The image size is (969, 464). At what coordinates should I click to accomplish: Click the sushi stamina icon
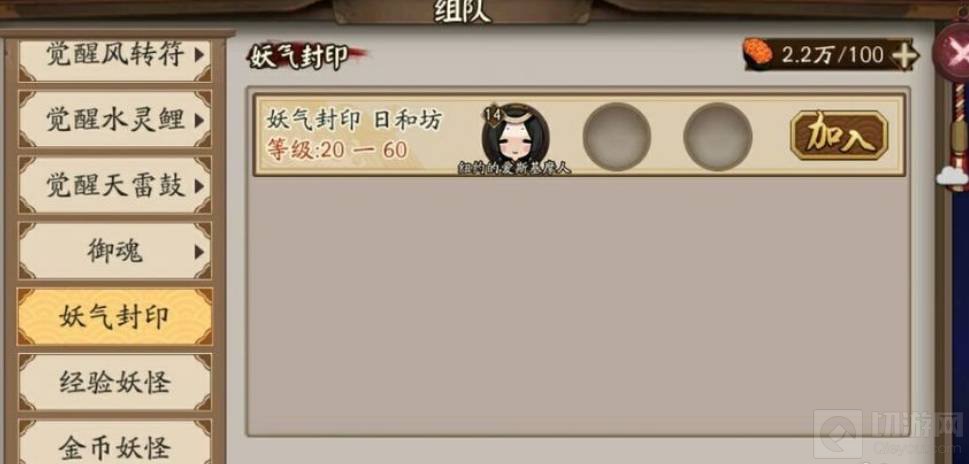click(757, 52)
